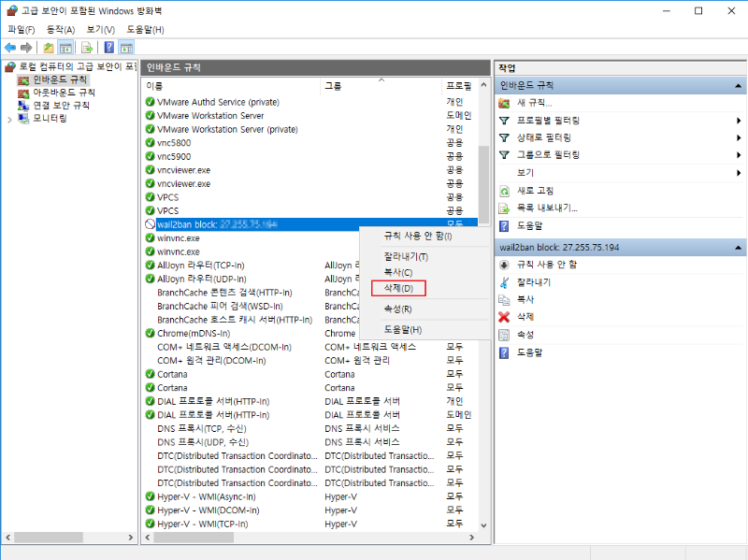
Task: Click 목록 내보내기 in the Actions pane
Action: click(x=547, y=208)
